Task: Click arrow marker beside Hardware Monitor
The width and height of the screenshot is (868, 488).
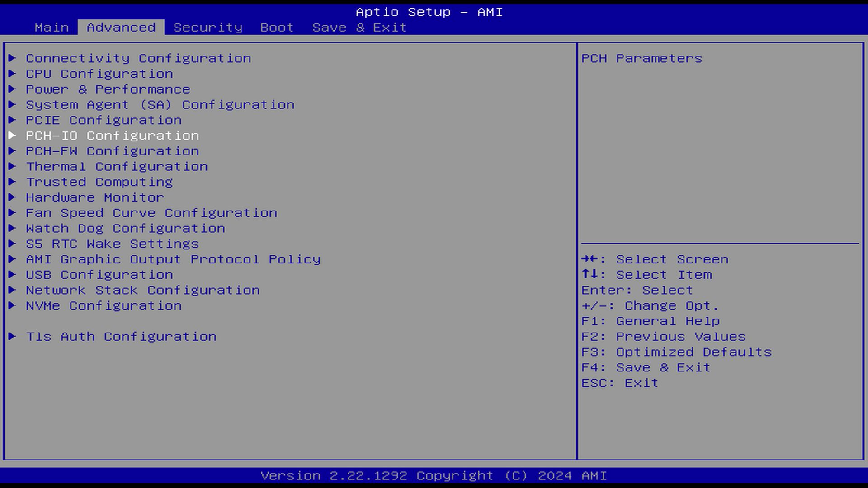Action: (x=12, y=197)
